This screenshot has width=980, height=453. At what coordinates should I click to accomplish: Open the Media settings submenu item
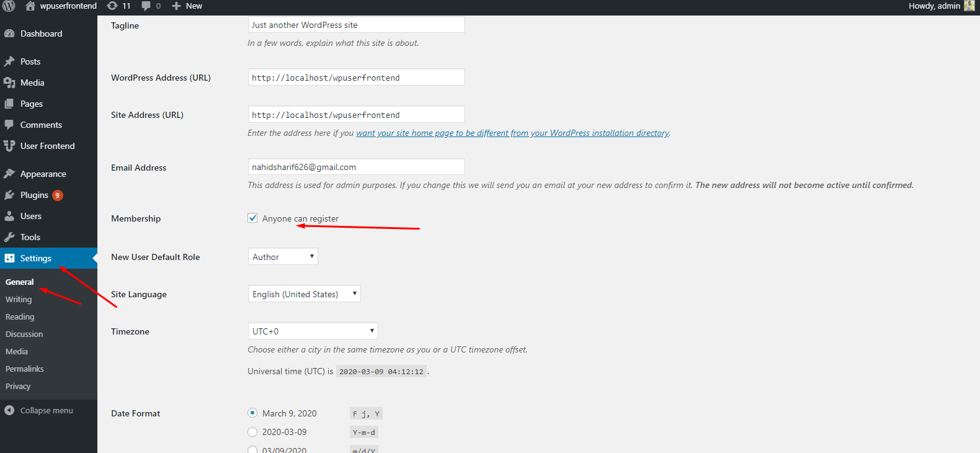(17, 351)
